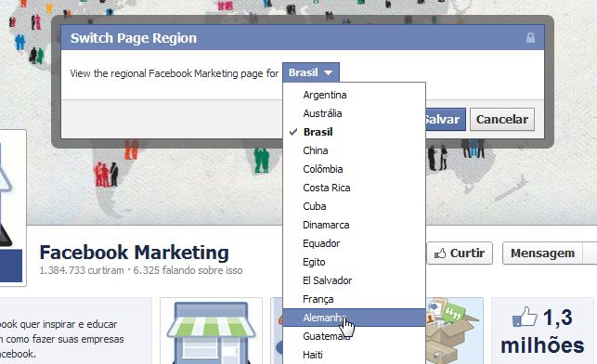This screenshot has height=364, width=597.
Task: Open the storefront app thumbnail
Action: 212,331
